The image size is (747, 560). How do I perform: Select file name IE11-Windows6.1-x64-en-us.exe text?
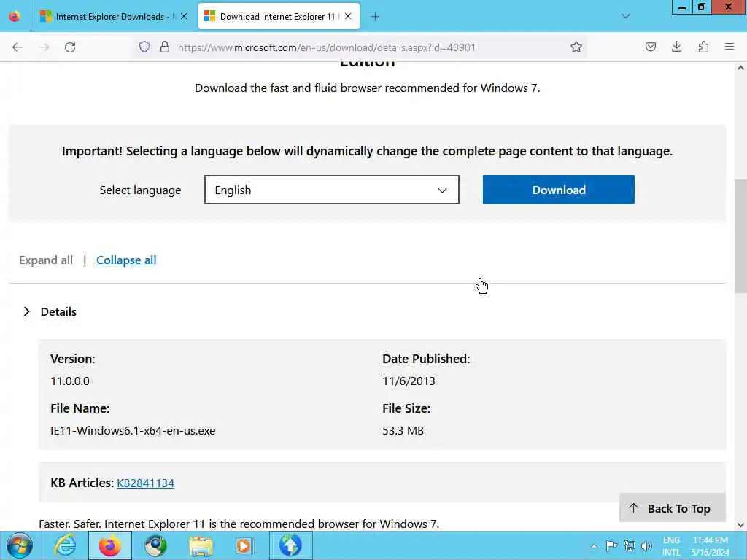tap(133, 430)
